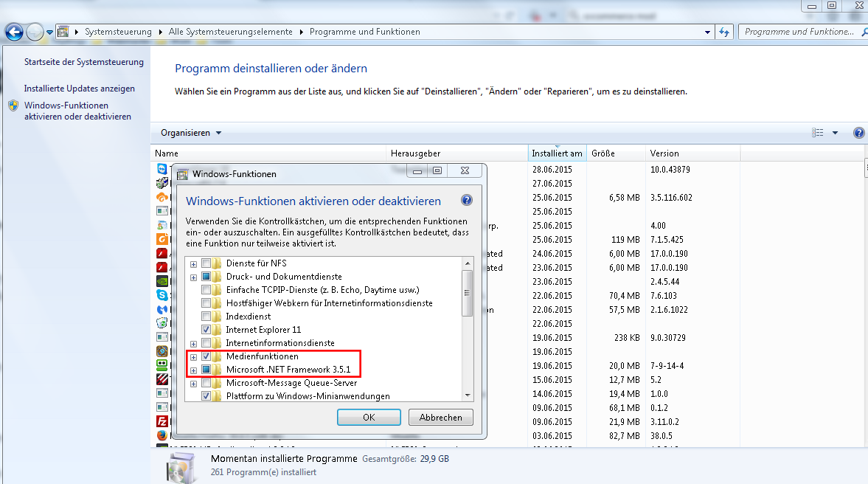Check the Einfache TCPIP-Dienste checkbox

206,290
